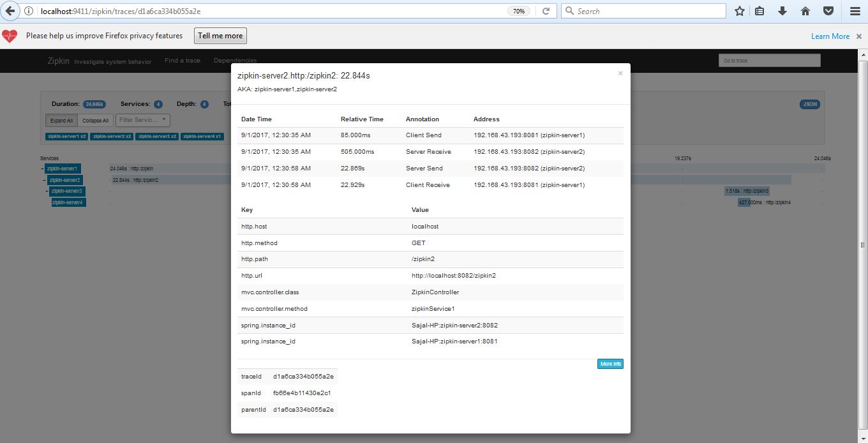Click scrollbar up arrow
The width and height of the screenshot is (868, 443).
[x=863, y=54]
